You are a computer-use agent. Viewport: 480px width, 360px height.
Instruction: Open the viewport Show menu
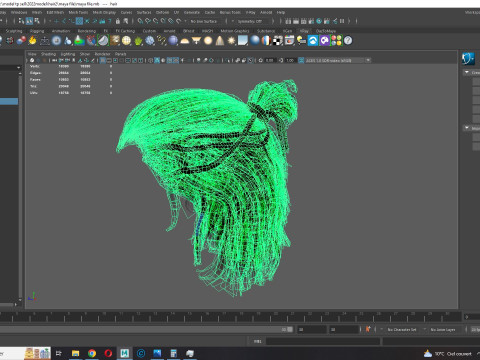click(85, 54)
